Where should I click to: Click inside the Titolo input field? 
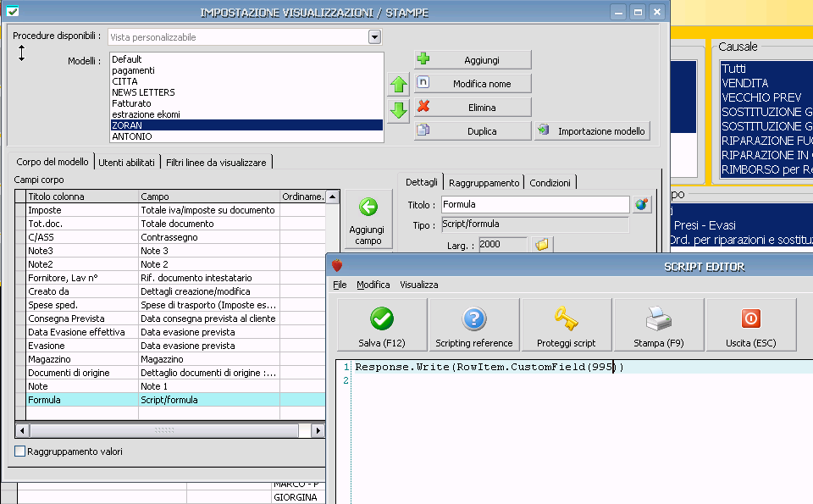535,204
